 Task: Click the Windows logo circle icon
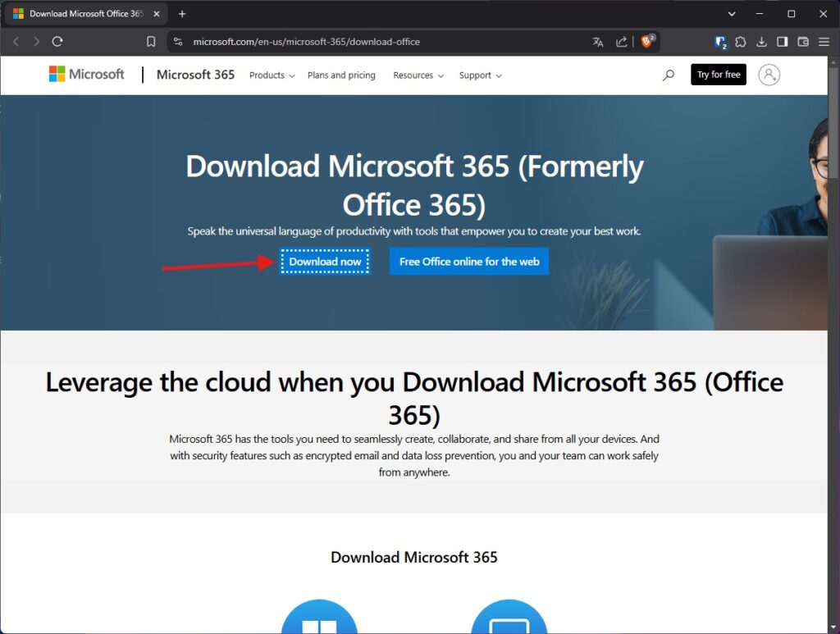pyautogui.click(x=319, y=617)
